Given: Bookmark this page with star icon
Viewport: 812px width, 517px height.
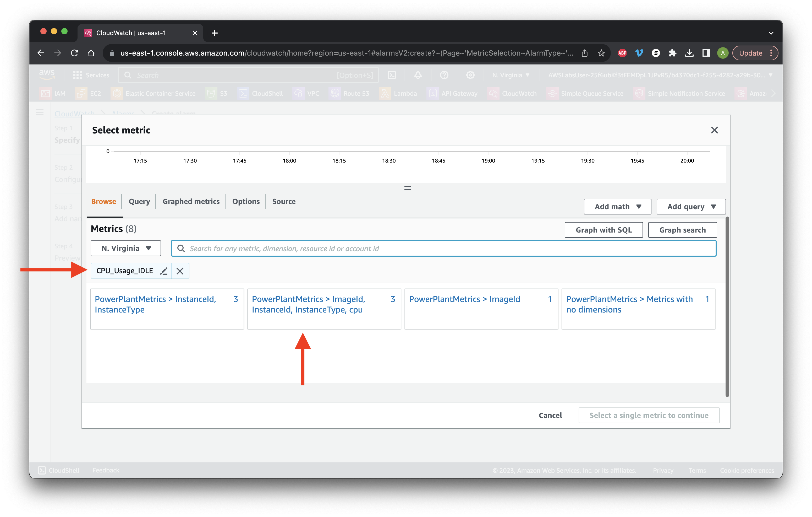Looking at the screenshot, I should point(601,53).
